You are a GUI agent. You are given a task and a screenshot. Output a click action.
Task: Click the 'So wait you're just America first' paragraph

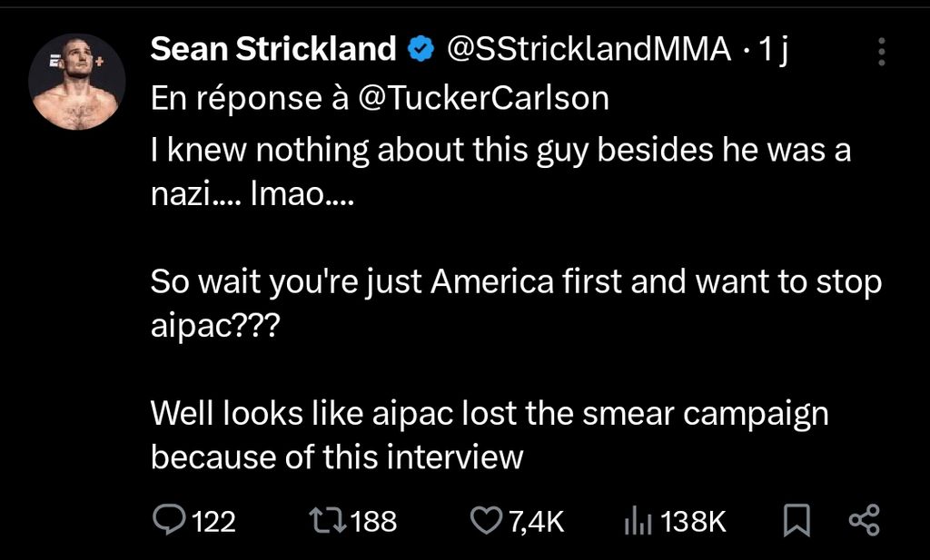point(516,303)
